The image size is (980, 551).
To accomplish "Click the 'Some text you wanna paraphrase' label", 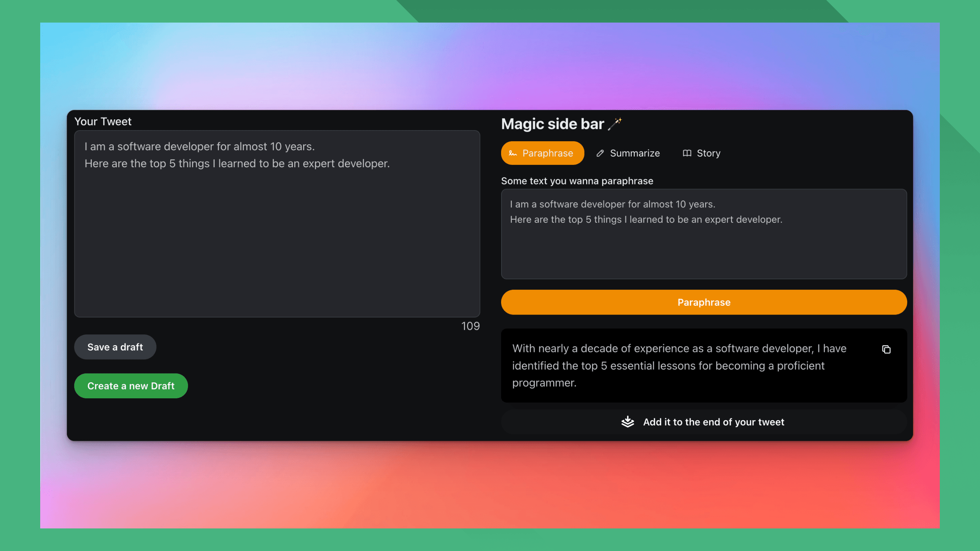I will coord(577,181).
